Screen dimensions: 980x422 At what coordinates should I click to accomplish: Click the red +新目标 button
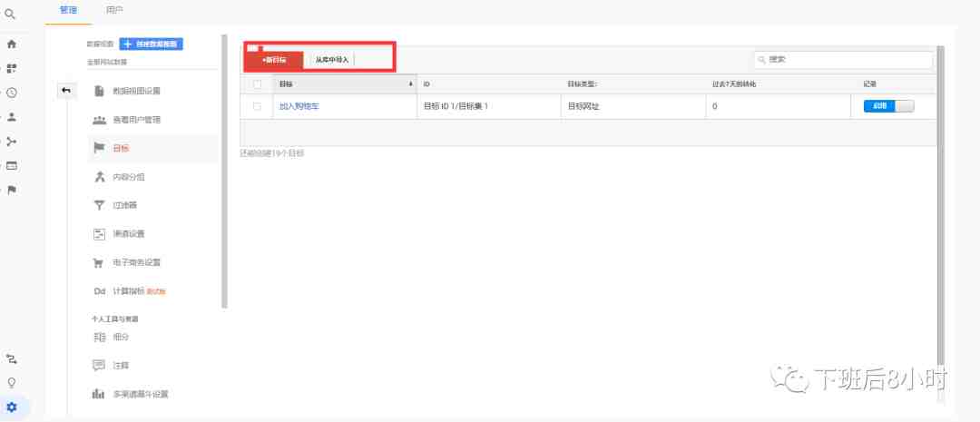[274, 59]
